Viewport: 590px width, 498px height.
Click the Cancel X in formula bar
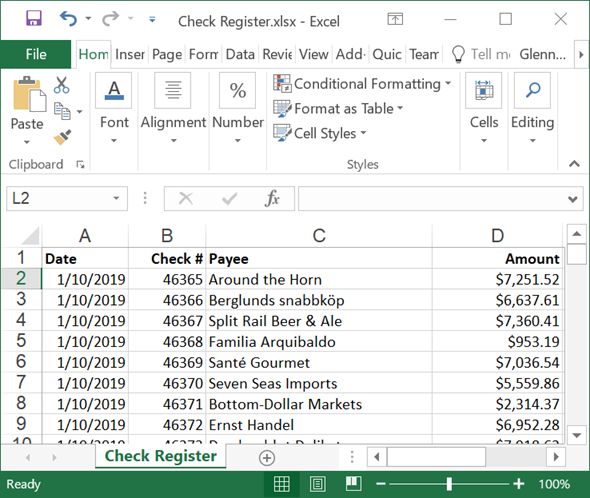(186, 198)
